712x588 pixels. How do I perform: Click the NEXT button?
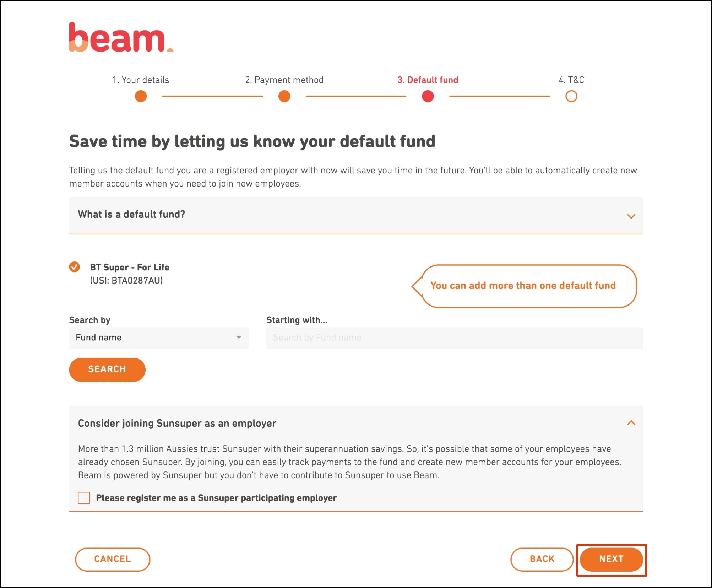click(x=611, y=559)
